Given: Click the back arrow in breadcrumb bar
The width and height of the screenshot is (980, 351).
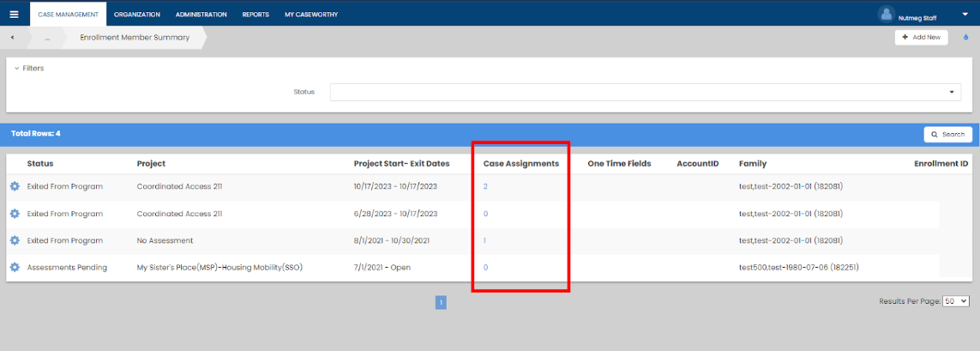Looking at the screenshot, I should pos(12,38).
